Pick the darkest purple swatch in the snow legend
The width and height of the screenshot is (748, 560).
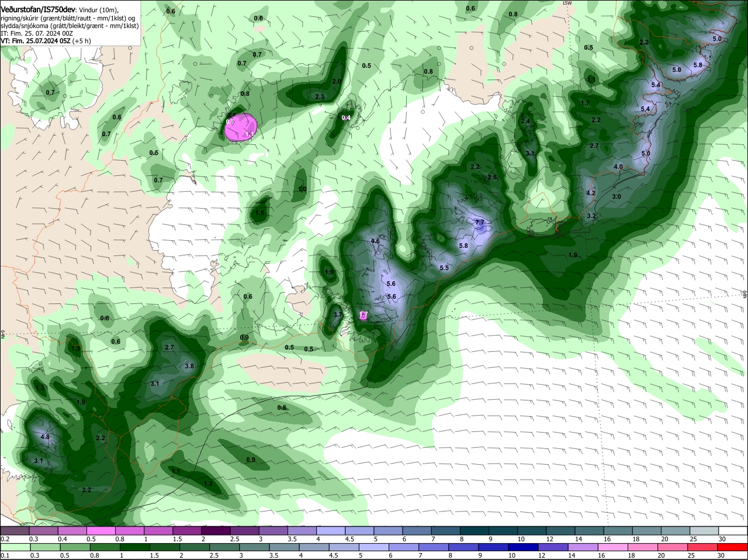(217, 531)
